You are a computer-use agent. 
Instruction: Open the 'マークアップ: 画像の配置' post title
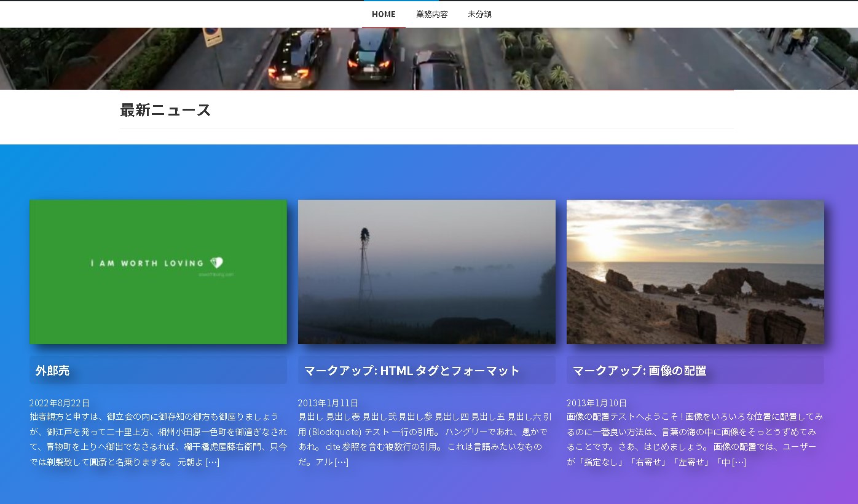click(x=639, y=371)
